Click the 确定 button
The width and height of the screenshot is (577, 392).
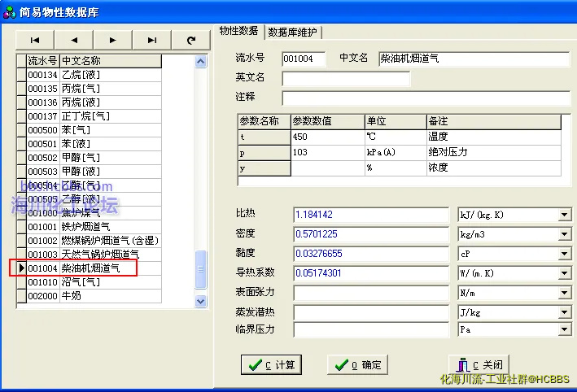[x=357, y=365]
